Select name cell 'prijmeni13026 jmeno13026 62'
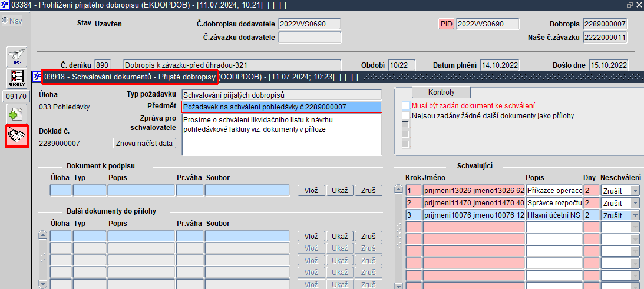This screenshot has width=644, height=289. point(474,191)
